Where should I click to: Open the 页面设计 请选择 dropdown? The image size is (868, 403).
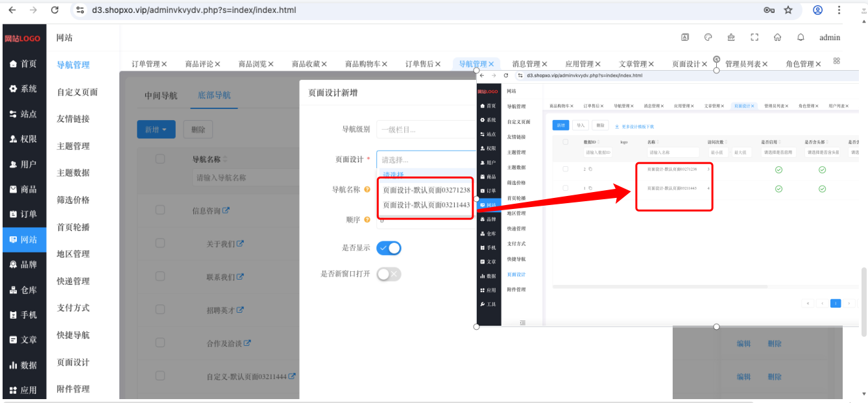(x=426, y=160)
